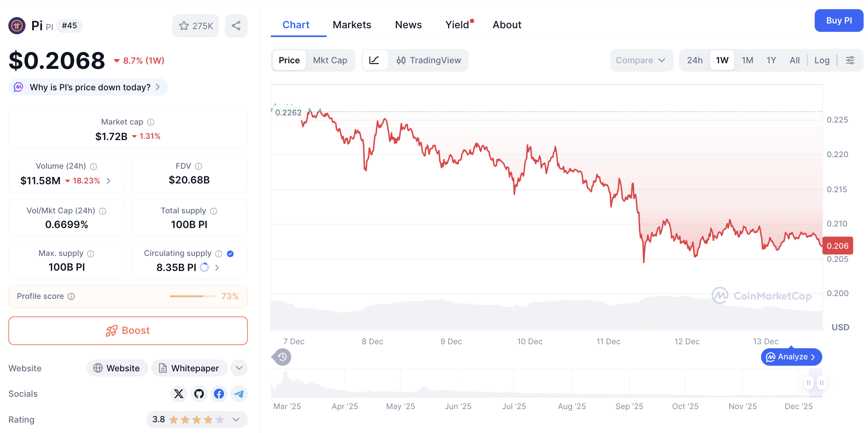The height and width of the screenshot is (433, 868).
Task: Visit Pi's X (Twitter) profile icon
Action: pos(179,394)
